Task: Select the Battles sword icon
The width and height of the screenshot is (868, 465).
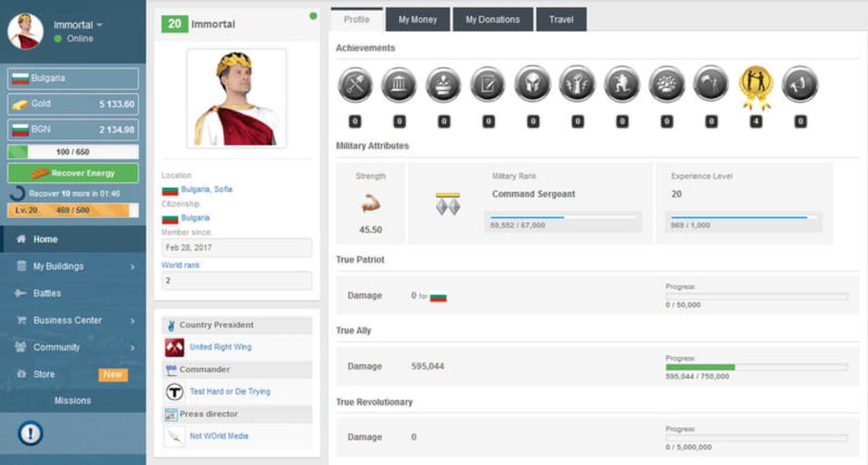Action: 22,293
